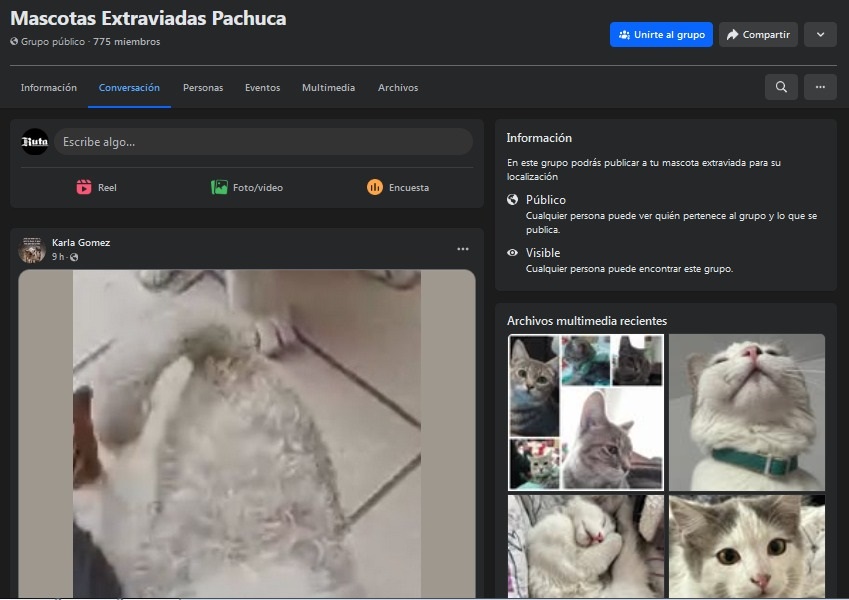Image resolution: width=849 pixels, height=600 pixels.
Task: Go to the Eventos tab
Action: [263, 88]
